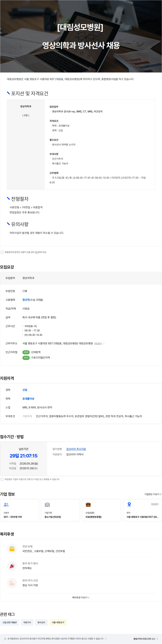This screenshot has width=162, height=644.
Task: Click the line 2 badge for 구로디지털단지역
Action: [26, 358]
